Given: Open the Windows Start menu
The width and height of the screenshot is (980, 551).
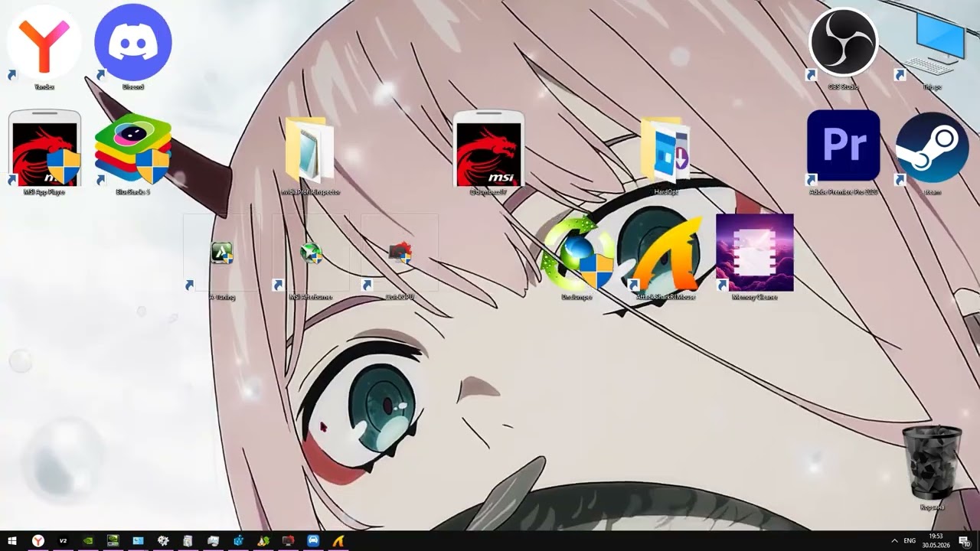Looking at the screenshot, I should click(x=12, y=541).
